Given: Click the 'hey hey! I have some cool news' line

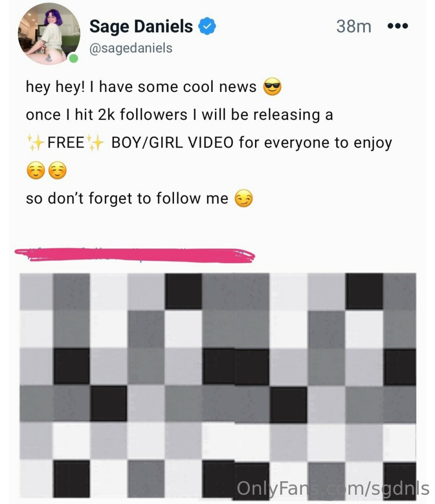Looking at the screenshot, I should 141,87.
